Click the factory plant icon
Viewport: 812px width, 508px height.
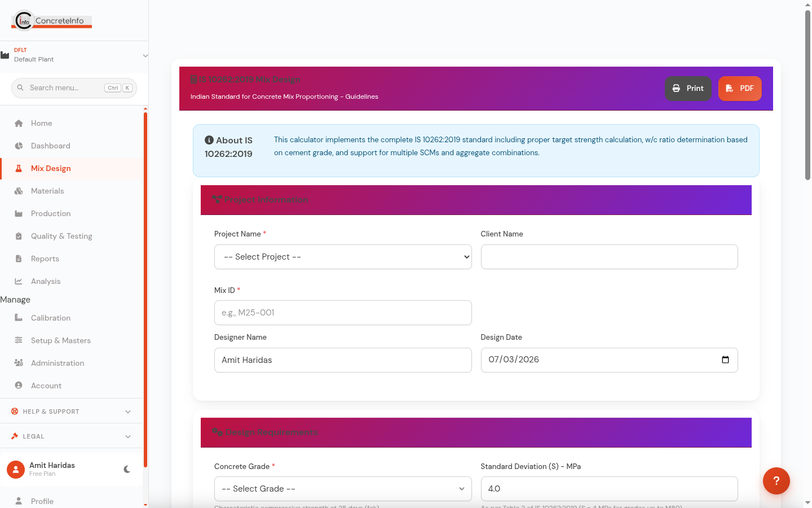coord(5,55)
